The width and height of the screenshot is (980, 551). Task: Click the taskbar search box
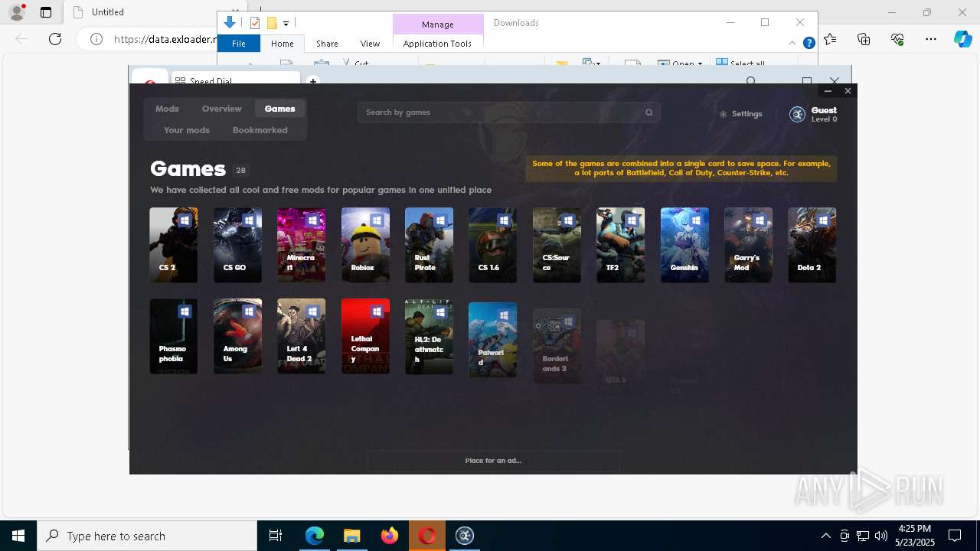[x=147, y=536]
